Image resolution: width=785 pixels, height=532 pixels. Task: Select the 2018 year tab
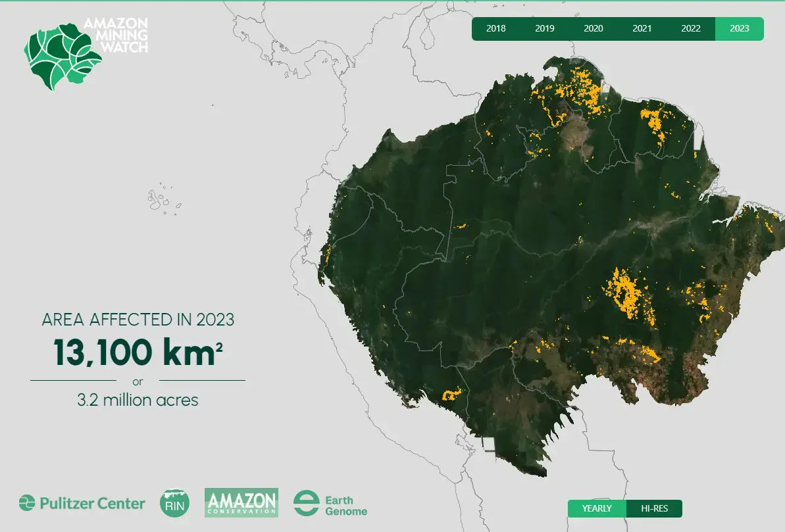click(x=495, y=29)
